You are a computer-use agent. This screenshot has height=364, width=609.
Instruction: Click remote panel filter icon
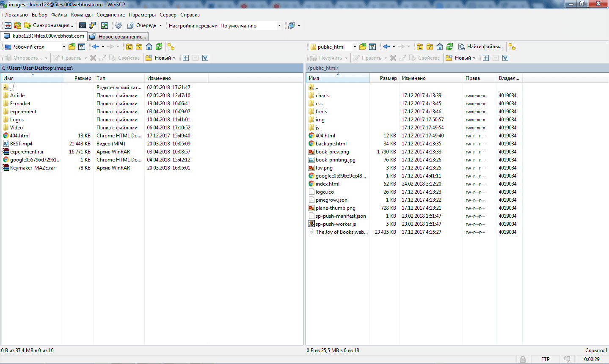pos(372,47)
